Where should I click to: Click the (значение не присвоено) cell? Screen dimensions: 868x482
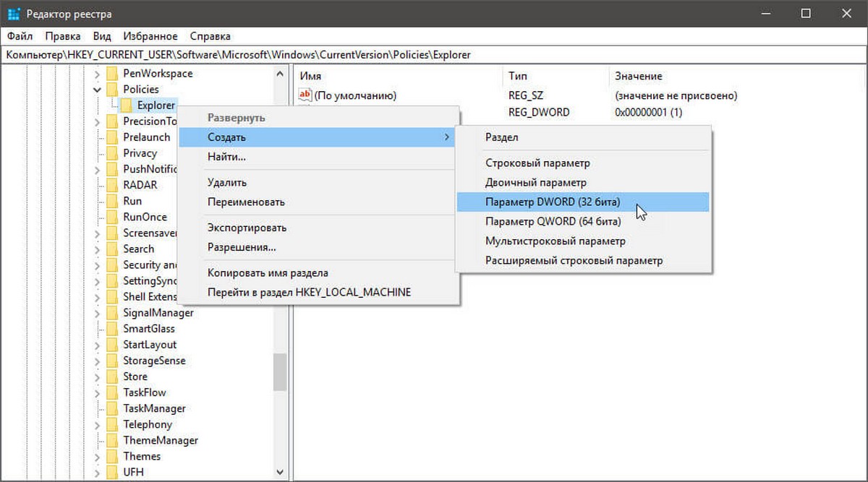[676, 95]
